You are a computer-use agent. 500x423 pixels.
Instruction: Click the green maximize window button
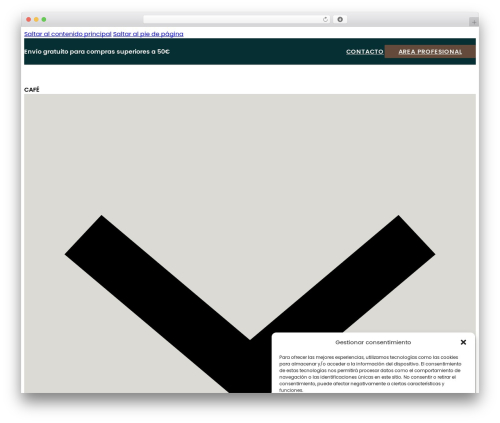pos(44,19)
